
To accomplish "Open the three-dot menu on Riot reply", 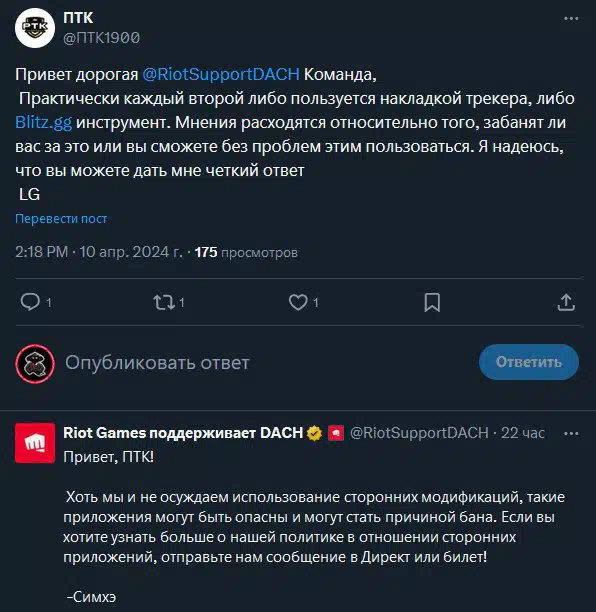I will [571, 433].
